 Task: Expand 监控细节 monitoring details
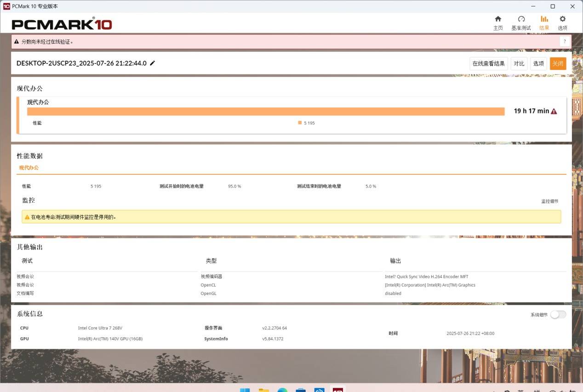[549, 201]
